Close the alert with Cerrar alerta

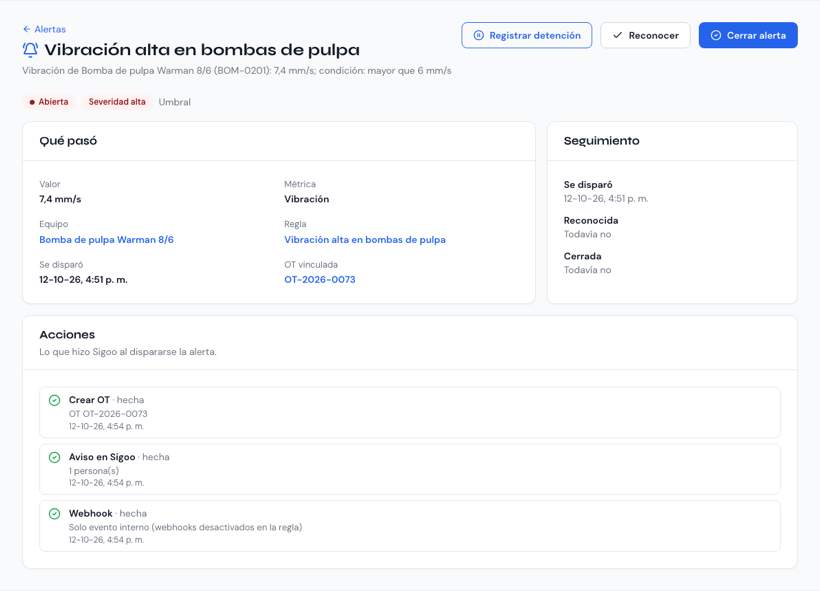click(x=748, y=35)
